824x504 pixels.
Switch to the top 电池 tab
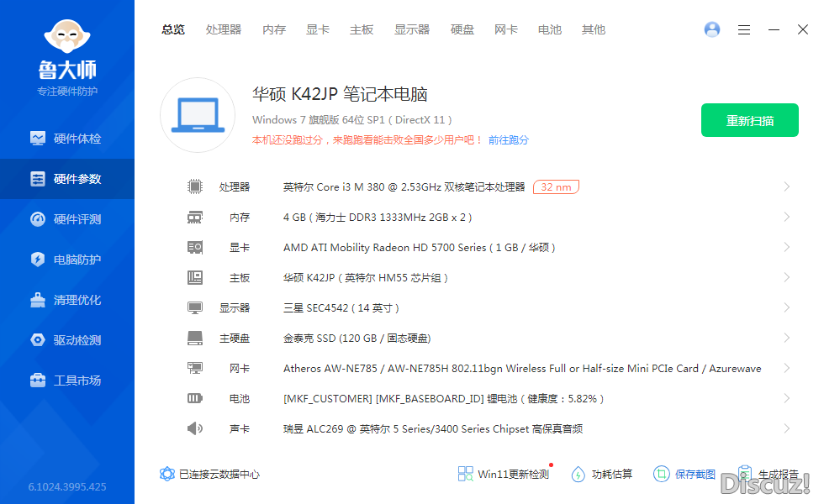550,30
